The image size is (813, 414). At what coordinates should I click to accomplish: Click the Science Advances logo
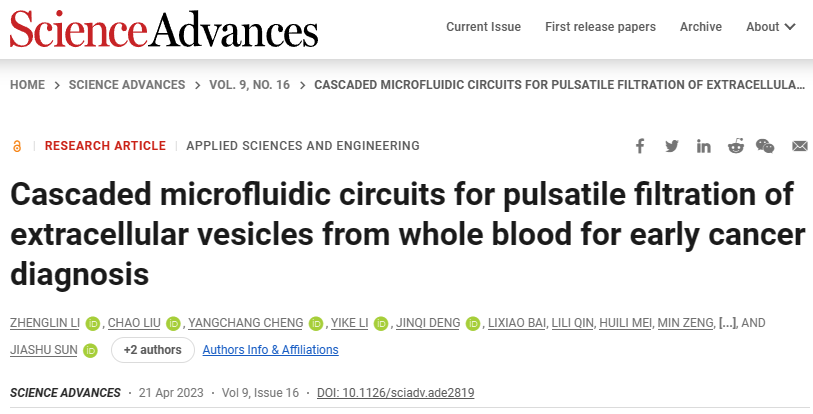(164, 27)
